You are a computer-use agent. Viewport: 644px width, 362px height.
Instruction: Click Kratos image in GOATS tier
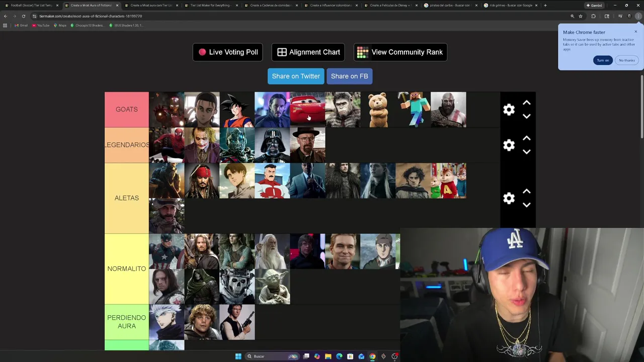[448, 110]
